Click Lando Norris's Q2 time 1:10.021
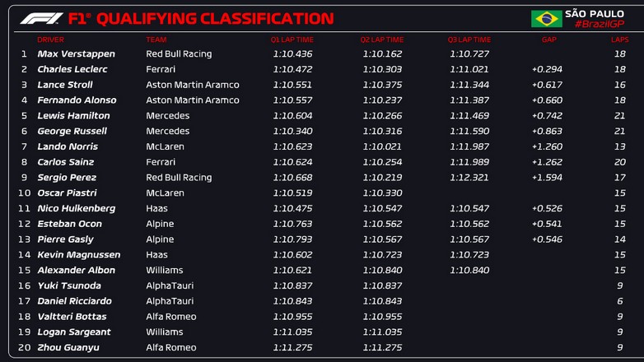 coord(382,146)
